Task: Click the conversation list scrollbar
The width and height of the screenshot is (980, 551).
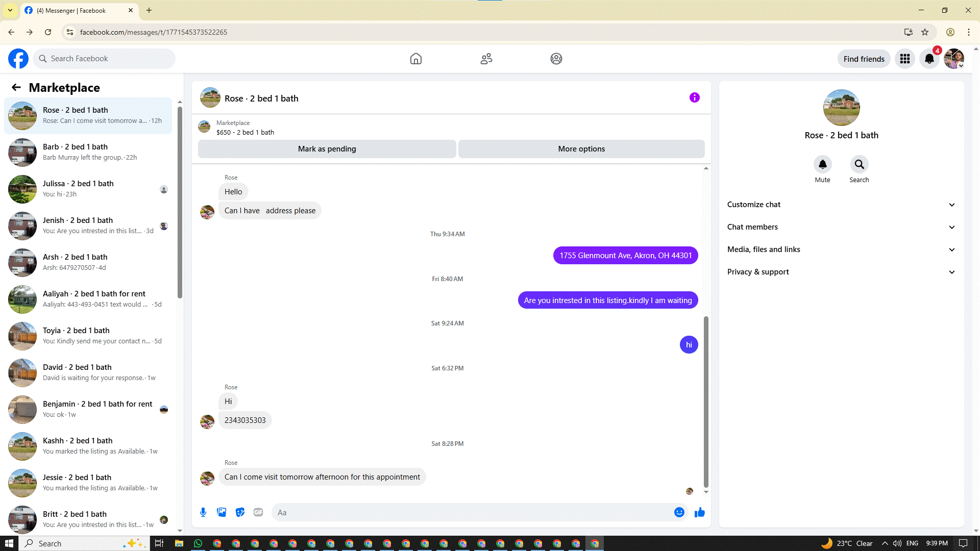Action: tap(180, 202)
